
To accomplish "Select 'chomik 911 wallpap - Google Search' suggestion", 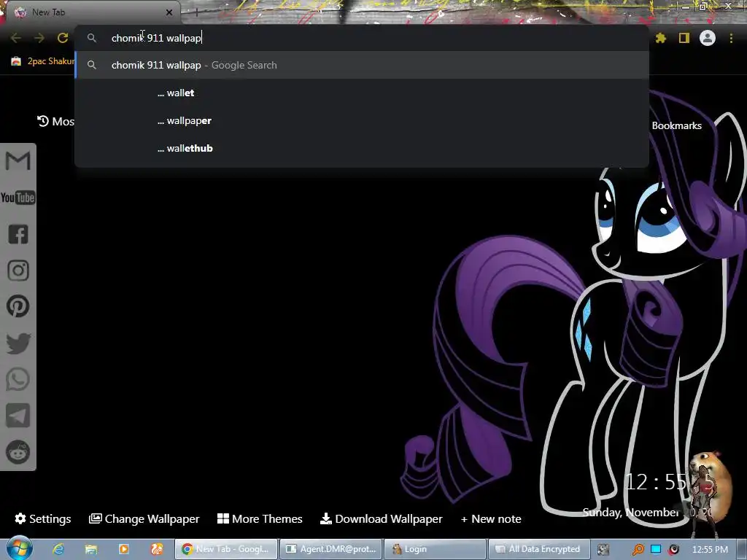I will pos(362,65).
